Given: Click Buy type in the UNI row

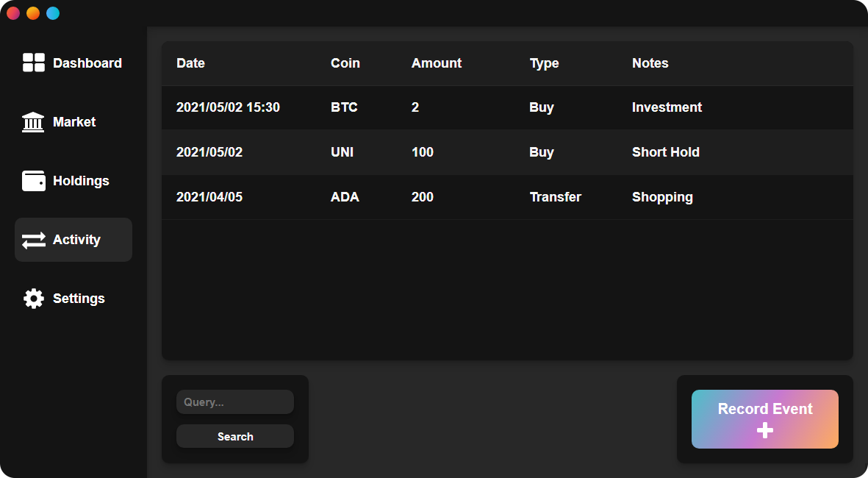Looking at the screenshot, I should [x=542, y=153].
